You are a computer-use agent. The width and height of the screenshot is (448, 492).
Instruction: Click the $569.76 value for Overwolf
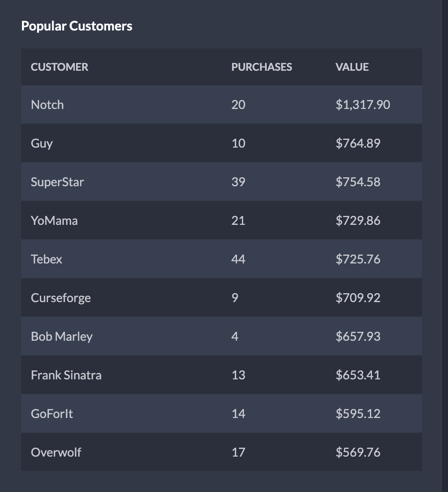[x=358, y=452]
